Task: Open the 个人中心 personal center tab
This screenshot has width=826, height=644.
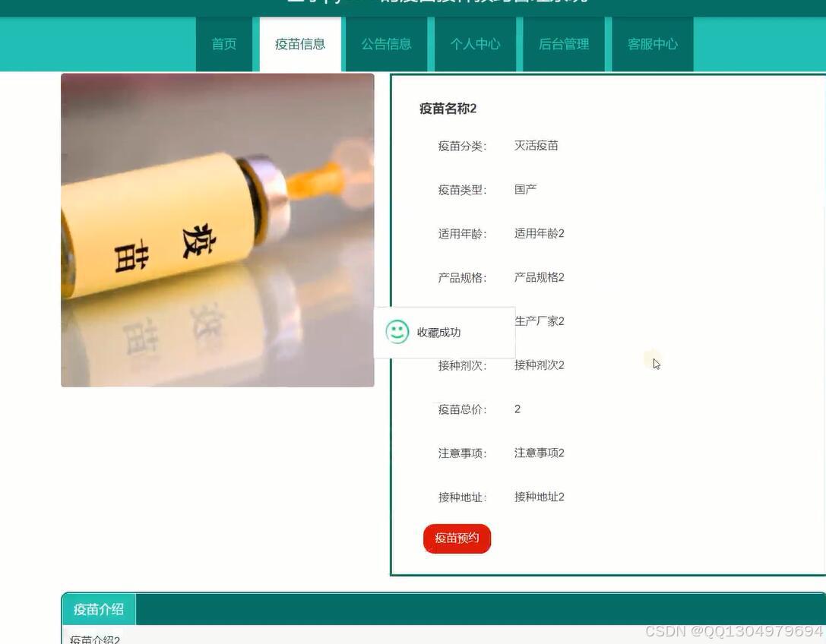Action: (475, 44)
